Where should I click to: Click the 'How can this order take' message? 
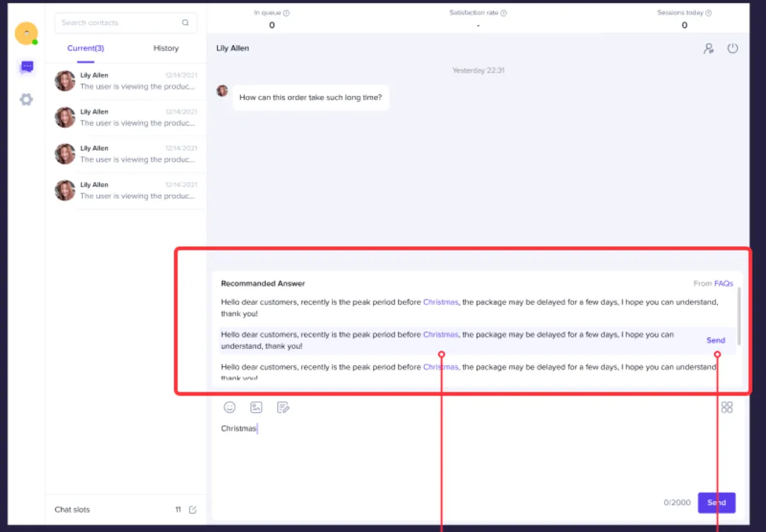pyautogui.click(x=311, y=97)
